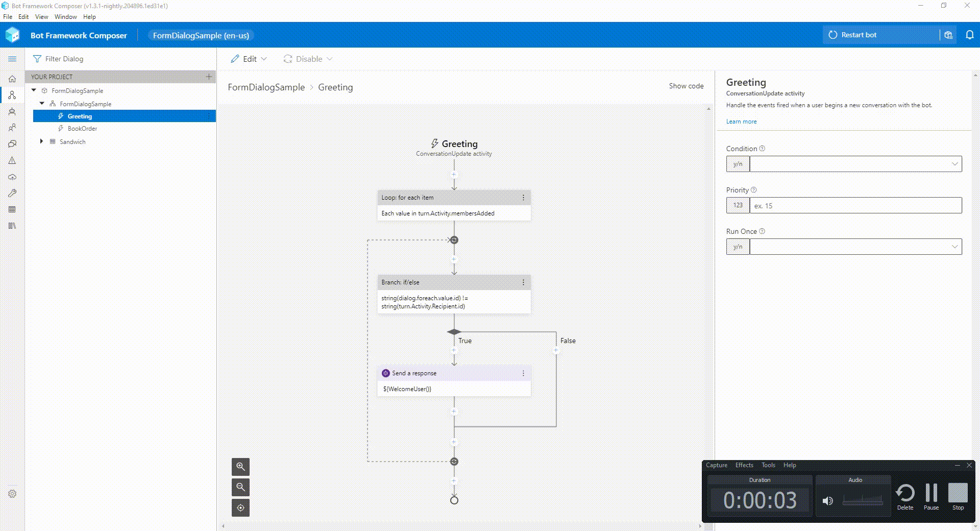
Task: Open the Capture menu in the recorder
Action: pyautogui.click(x=716, y=465)
